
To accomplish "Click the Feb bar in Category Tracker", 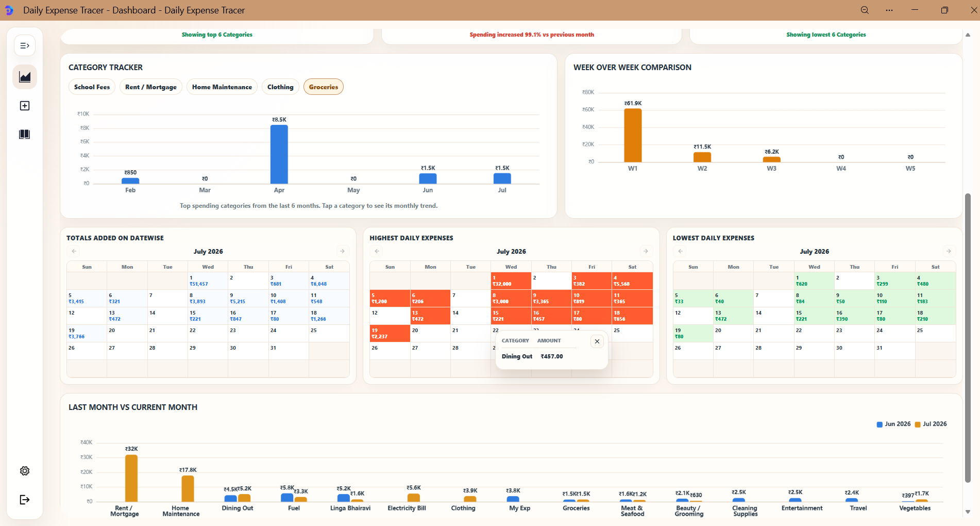I will [x=130, y=180].
